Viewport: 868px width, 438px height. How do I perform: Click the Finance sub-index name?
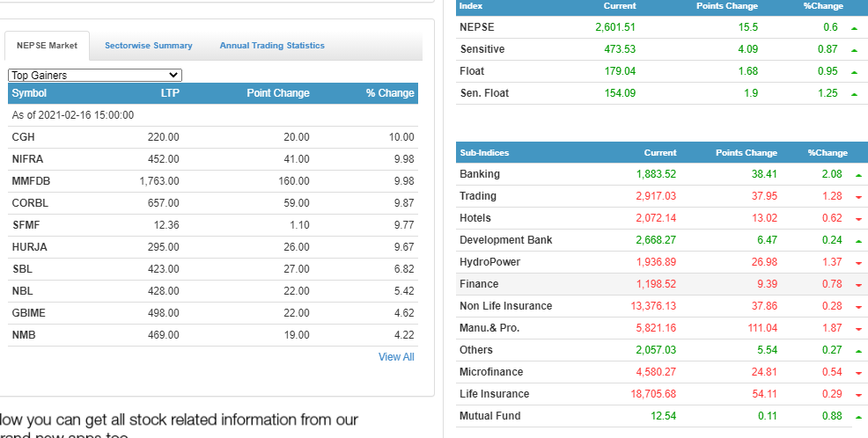[x=479, y=284]
